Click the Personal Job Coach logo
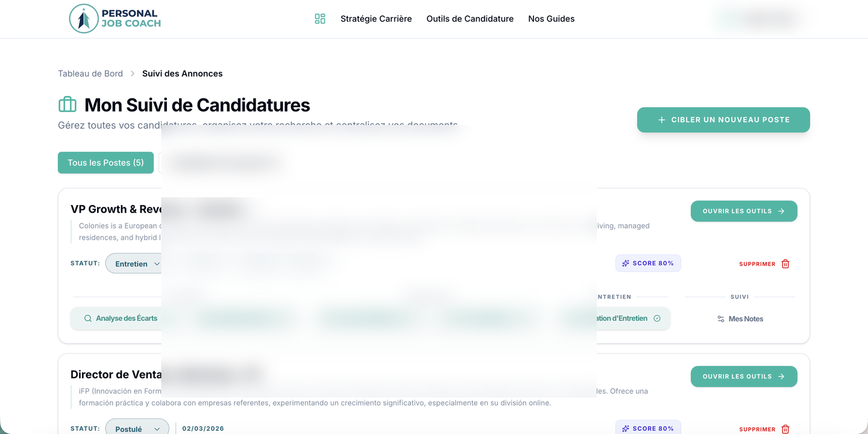 [x=115, y=19]
